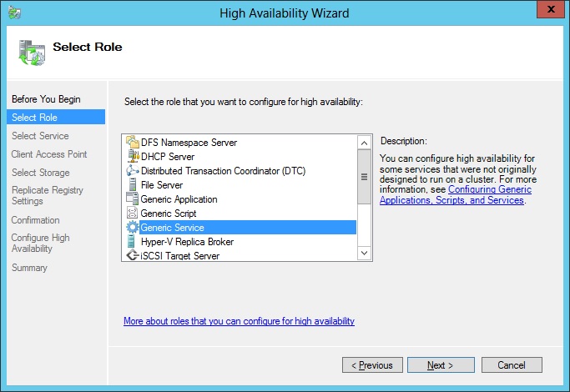Click the Distributed Transaction Coordinator icon
Image resolution: width=570 pixels, height=392 pixels.
tap(133, 170)
